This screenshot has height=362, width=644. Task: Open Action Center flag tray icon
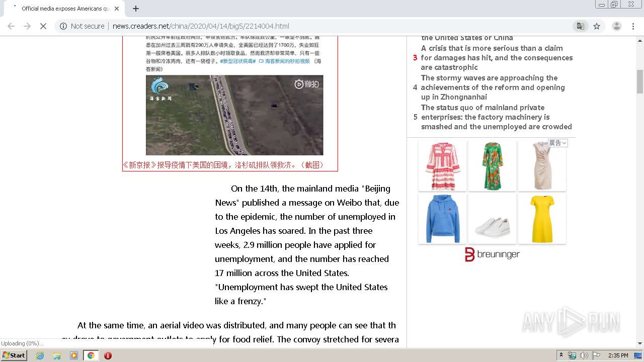[x=596, y=355]
